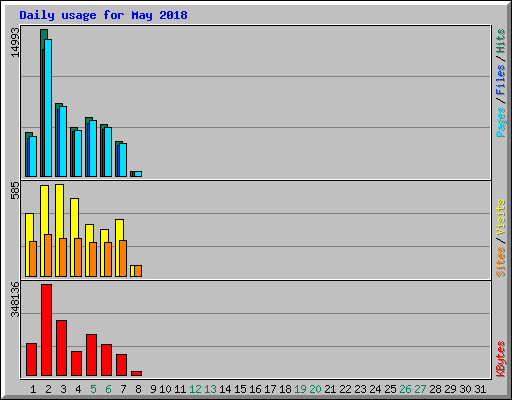Click the red KBytes bar for day 2
Screen dimensions: 512x400
click(x=46, y=330)
